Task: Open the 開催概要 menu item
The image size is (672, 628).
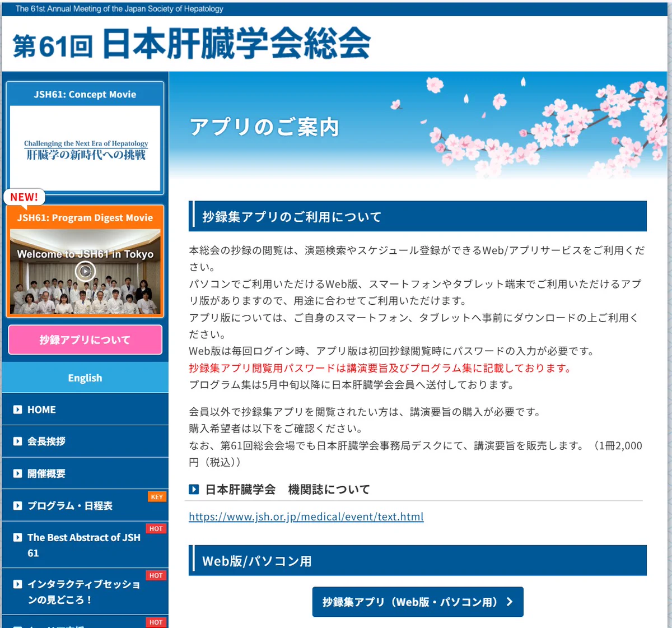Action: [x=85, y=473]
